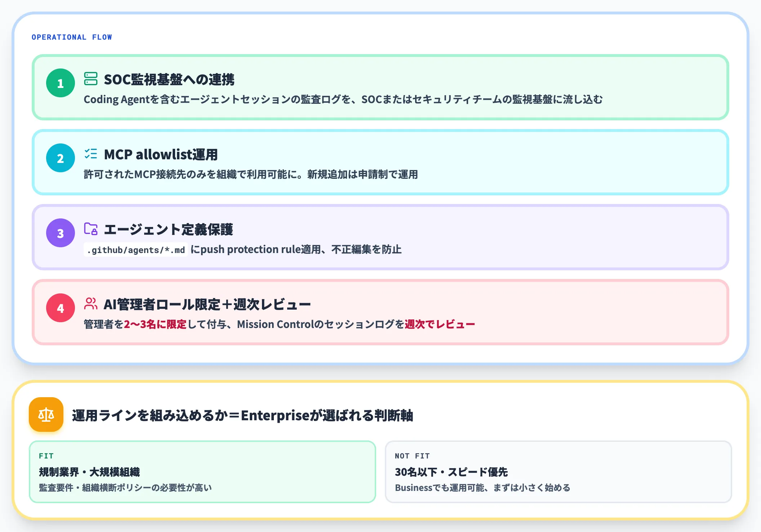Click the users icon beside AI管理者ロール限定
The image size is (761, 532).
pyautogui.click(x=91, y=304)
